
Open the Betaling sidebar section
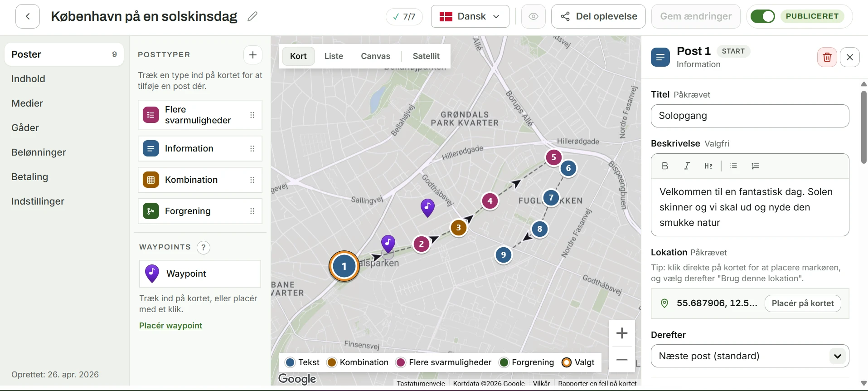(64, 177)
